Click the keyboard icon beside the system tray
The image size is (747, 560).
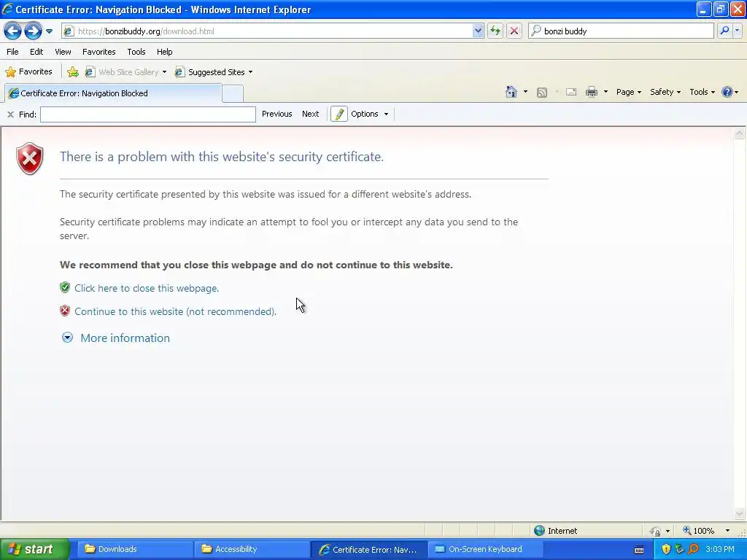tap(639, 550)
